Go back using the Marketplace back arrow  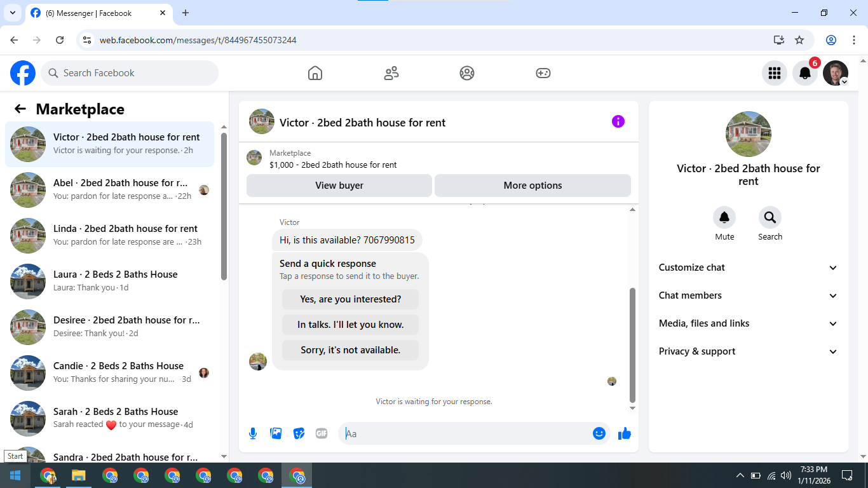[x=20, y=109]
